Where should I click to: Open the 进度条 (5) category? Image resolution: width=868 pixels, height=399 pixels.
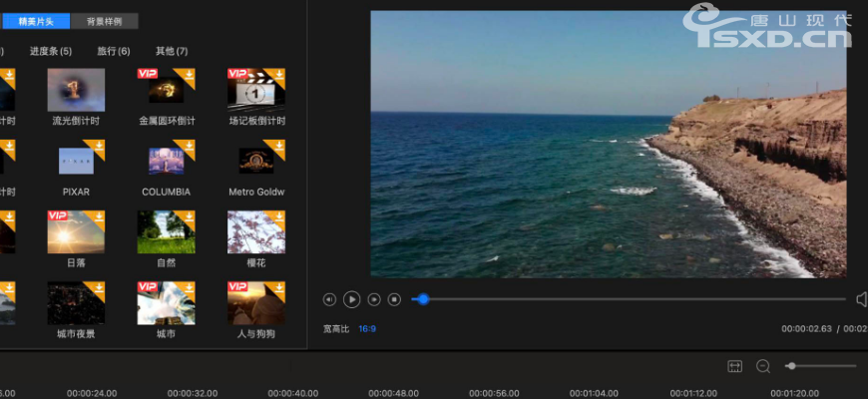pos(51,51)
